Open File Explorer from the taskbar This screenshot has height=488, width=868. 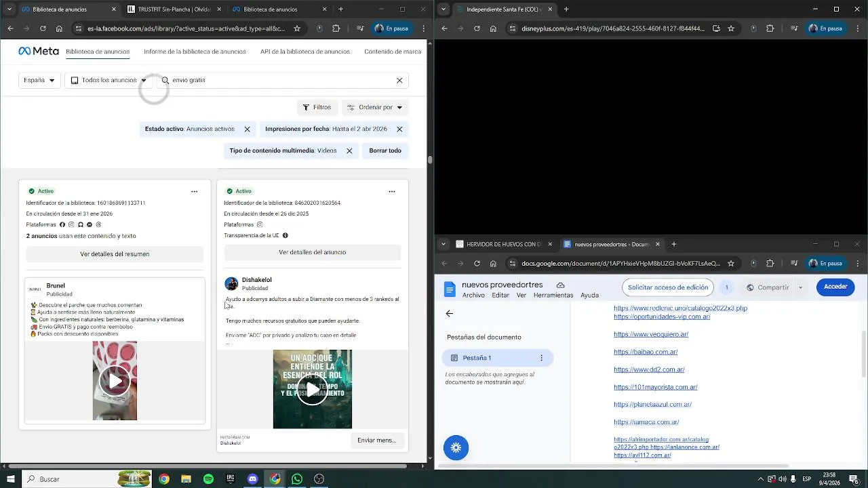point(186,479)
